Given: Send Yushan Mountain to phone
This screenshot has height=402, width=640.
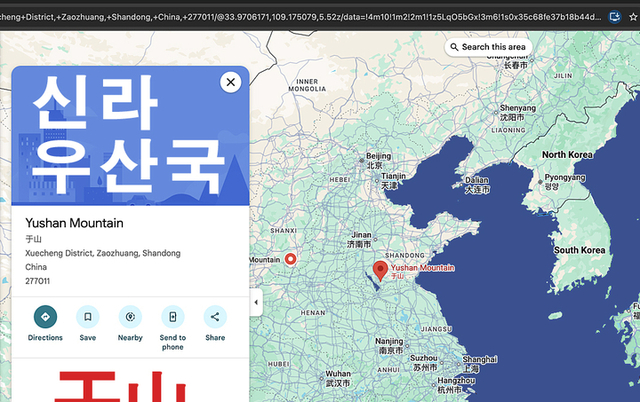Looking at the screenshot, I should [x=173, y=317].
